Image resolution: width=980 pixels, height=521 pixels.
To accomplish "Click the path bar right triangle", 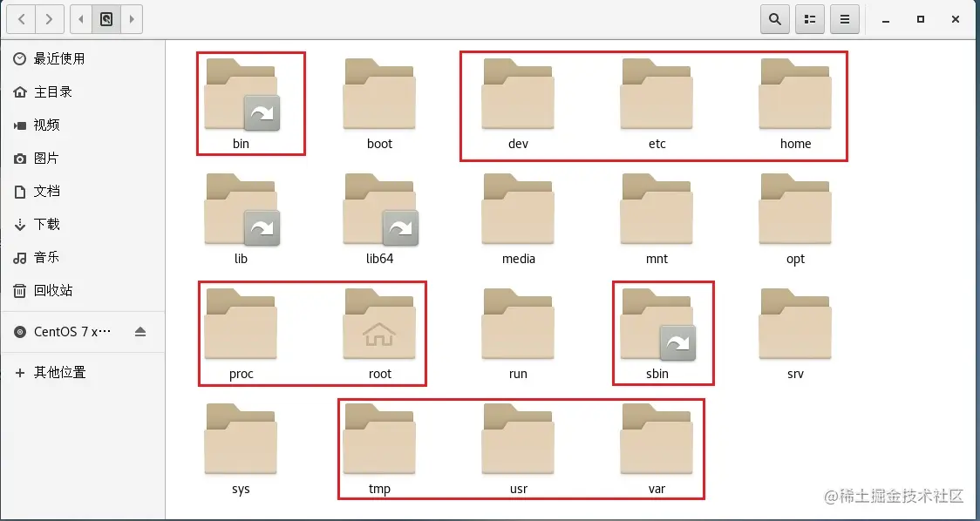I will [x=132, y=19].
